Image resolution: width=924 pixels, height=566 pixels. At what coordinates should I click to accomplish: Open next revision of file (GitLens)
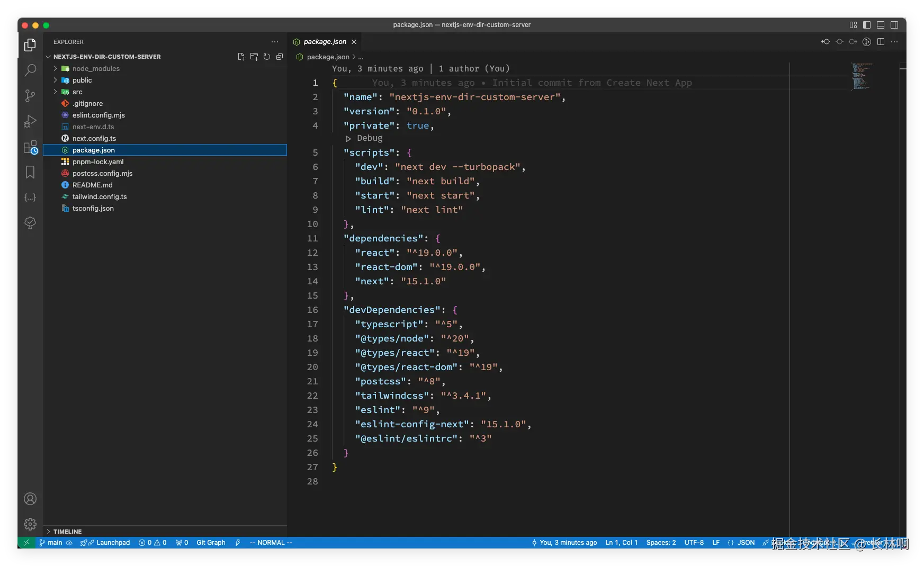pyautogui.click(x=853, y=42)
